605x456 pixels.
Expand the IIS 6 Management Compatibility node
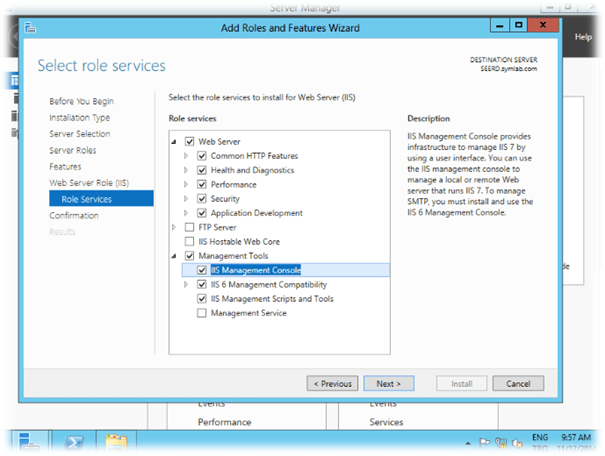pyautogui.click(x=186, y=285)
